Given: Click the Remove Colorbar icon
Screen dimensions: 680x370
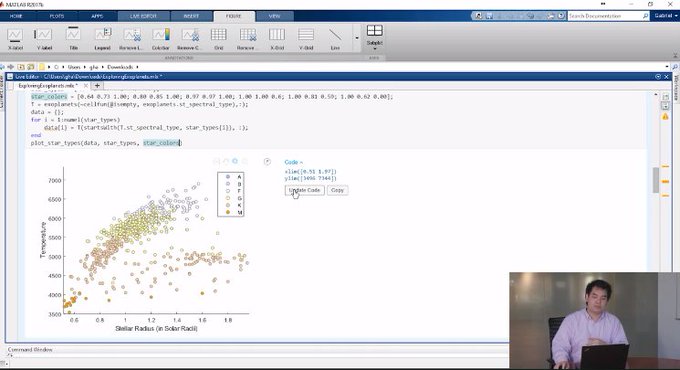Looking at the screenshot, I should click(x=190, y=39).
